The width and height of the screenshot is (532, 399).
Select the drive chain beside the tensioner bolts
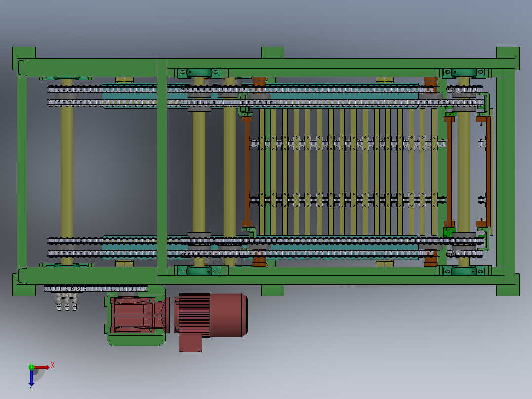[x=96, y=289]
